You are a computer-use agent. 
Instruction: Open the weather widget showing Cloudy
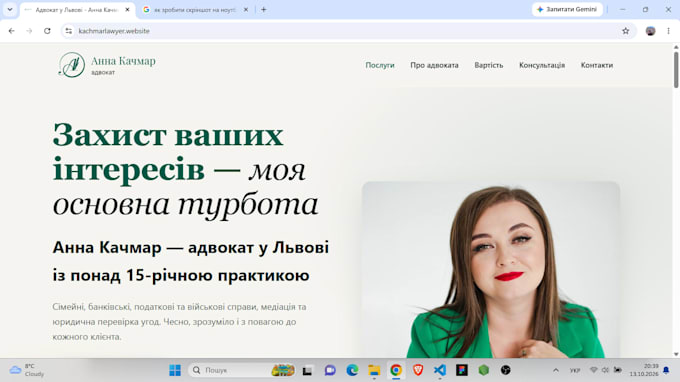(27, 370)
